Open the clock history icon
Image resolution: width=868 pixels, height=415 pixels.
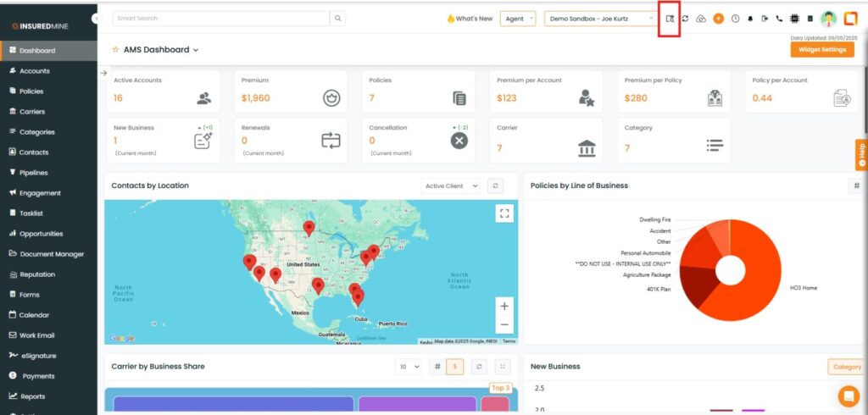pos(735,19)
